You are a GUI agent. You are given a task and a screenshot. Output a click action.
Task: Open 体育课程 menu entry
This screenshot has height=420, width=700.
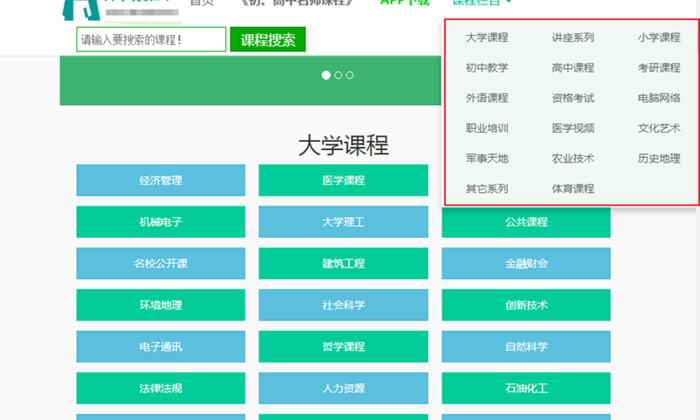[x=573, y=189]
